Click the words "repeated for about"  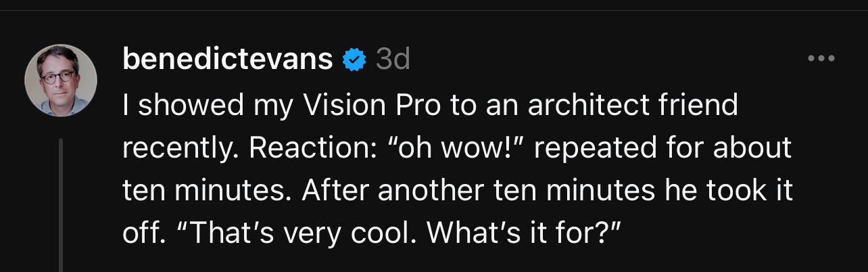point(668,148)
